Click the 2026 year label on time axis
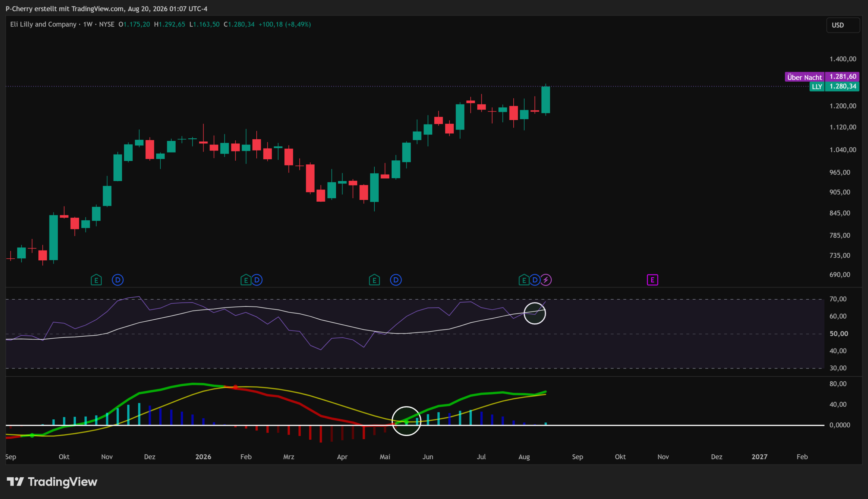868x499 pixels. [x=203, y=457]
